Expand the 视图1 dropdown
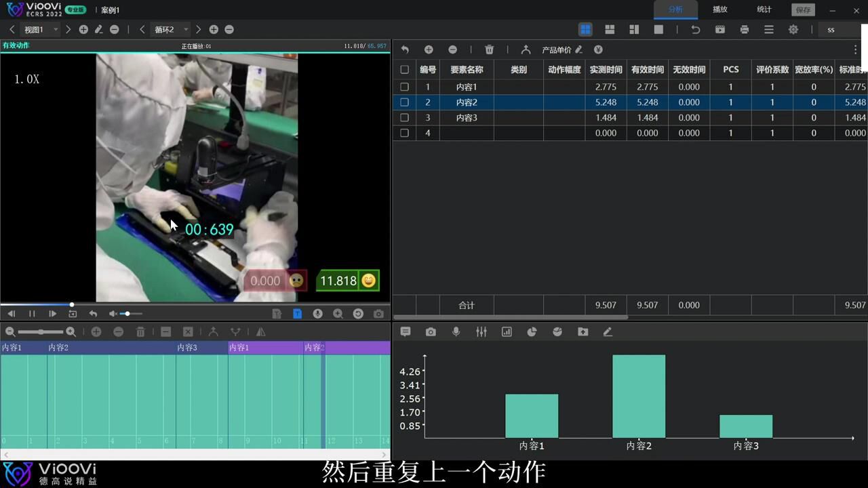The width and height of the screenshot is (868, 488). point(42,29)
